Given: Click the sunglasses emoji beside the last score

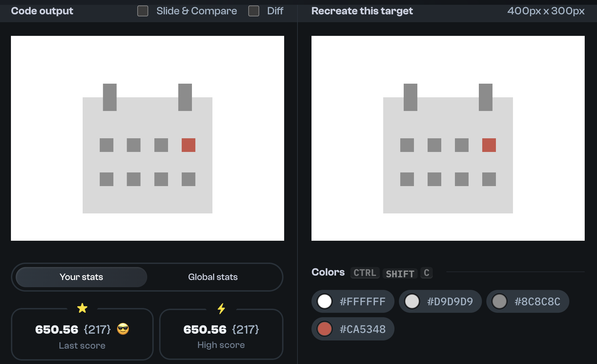Looking at the screenshot, I should tap(123, 329).
